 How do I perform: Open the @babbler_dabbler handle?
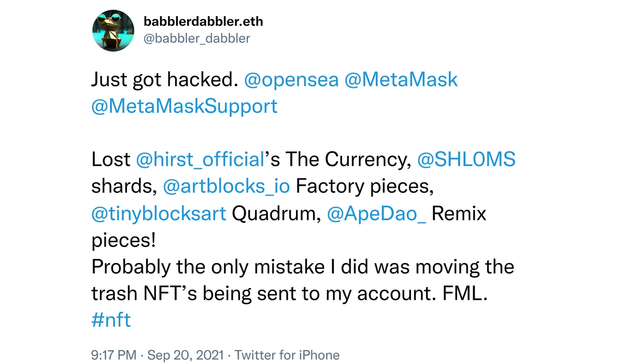point(196,38)
